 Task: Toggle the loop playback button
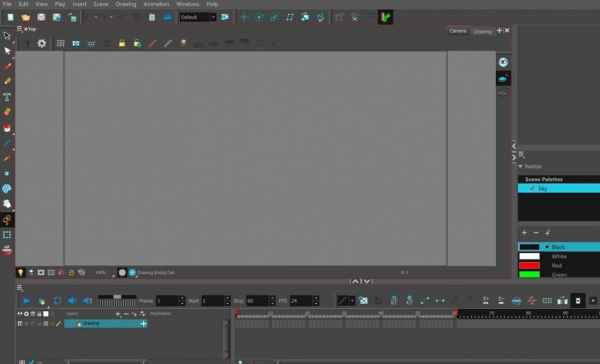[x=57, y=301]
